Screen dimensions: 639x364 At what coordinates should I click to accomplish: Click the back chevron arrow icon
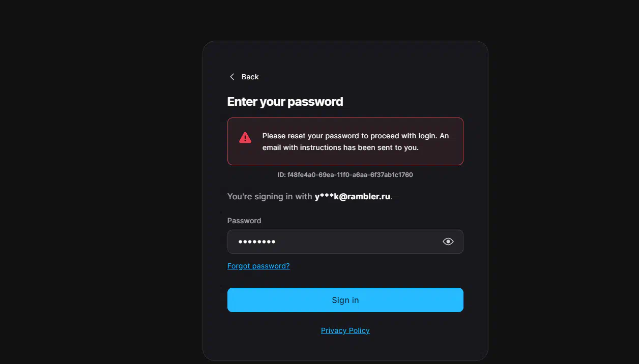232,77
